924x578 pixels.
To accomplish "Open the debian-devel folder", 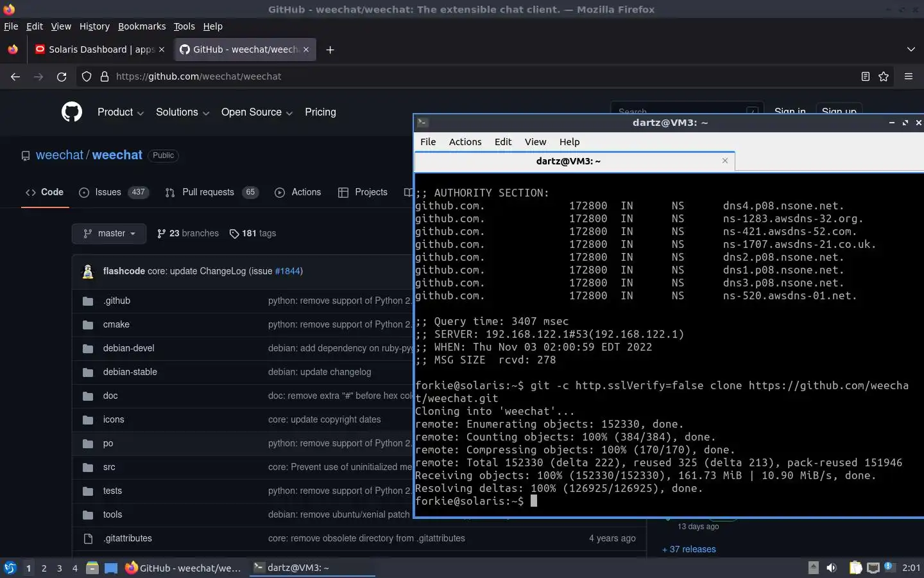I will 128,348.
